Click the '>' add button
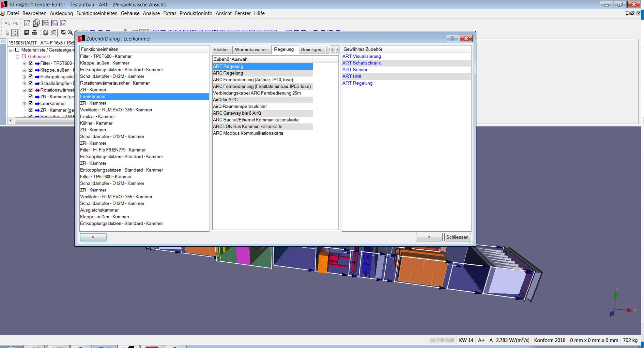 [93, 237]
